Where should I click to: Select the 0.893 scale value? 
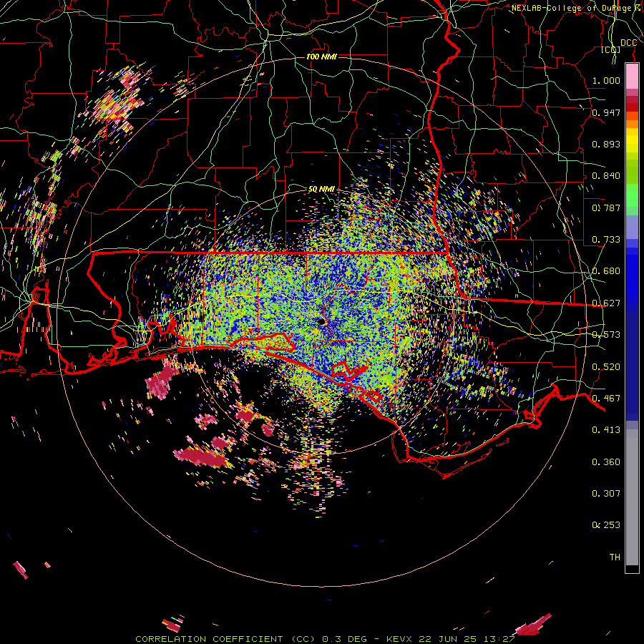(606, 144)
